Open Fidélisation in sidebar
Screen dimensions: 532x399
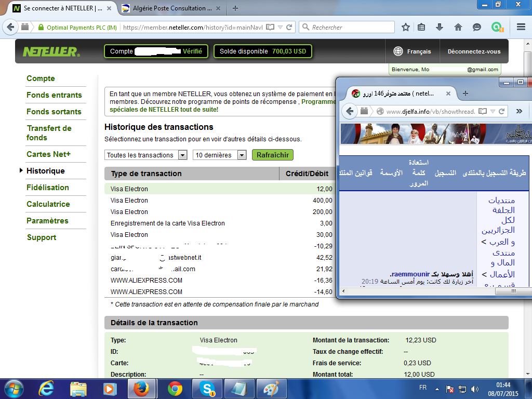(x=48, y=187)
